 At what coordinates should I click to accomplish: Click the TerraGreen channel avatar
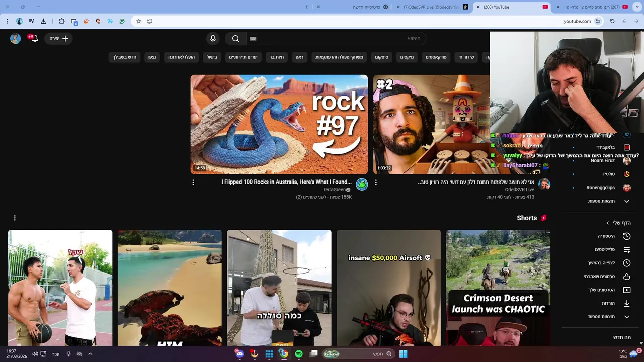click(362, 185)
